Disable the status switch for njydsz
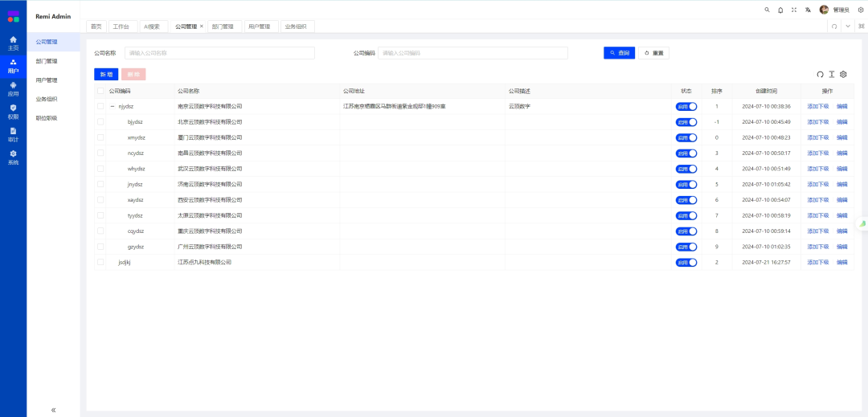The width and height of the screenshot is (868, 417). [686, 106]
